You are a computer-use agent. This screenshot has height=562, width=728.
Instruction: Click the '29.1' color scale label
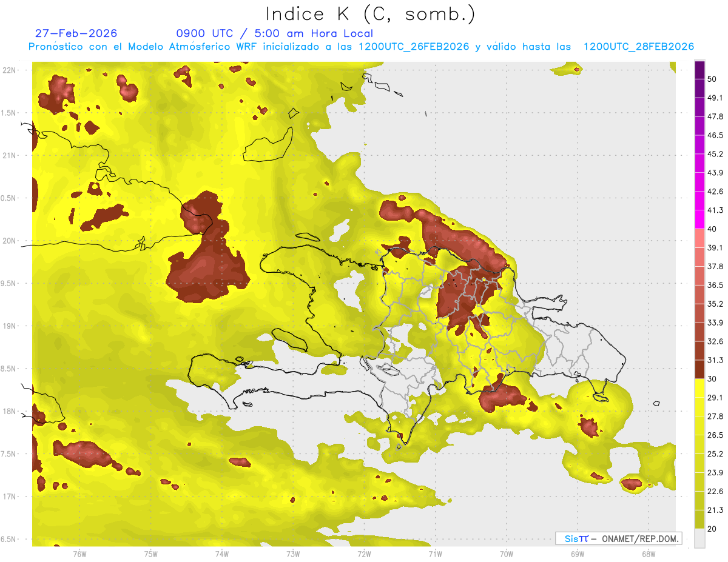715,398
